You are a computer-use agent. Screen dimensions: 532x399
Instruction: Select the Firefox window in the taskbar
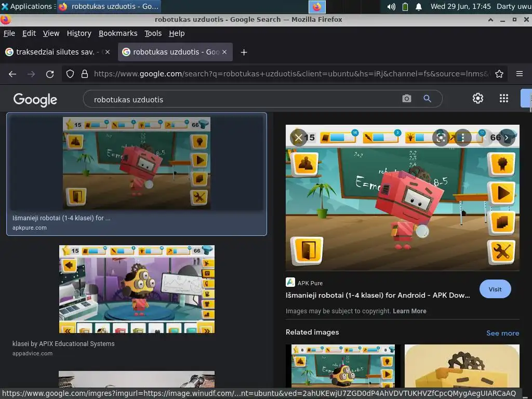click(108, 6)
